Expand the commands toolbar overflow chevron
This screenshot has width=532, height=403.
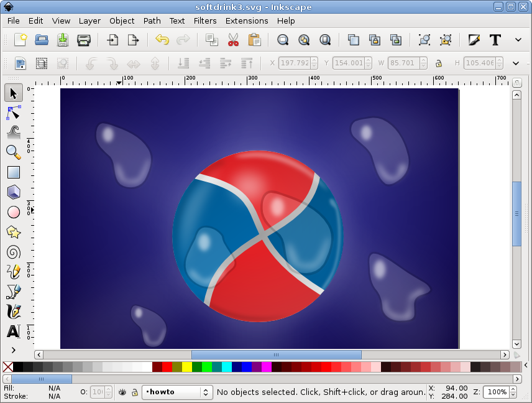pos(518,40)
